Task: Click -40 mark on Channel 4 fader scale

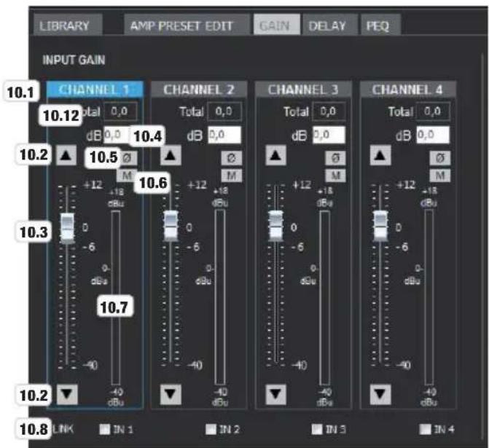Action: click(x=404, y=365)
